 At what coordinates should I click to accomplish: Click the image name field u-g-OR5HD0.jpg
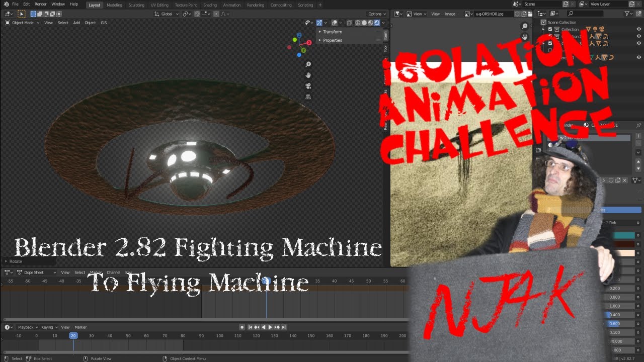coord(494,14)
